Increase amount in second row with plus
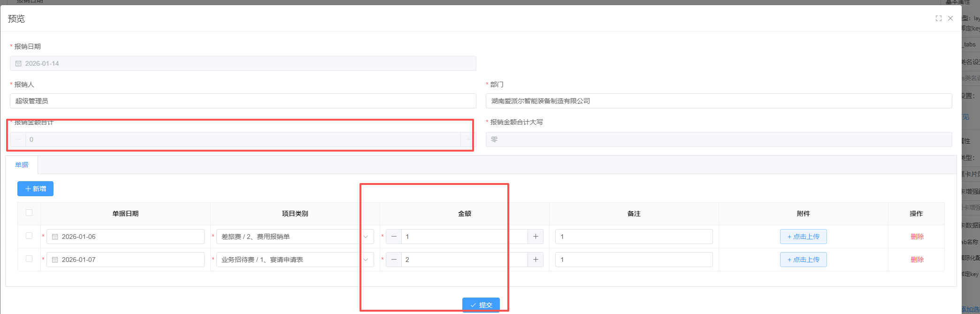 (536, 260)
